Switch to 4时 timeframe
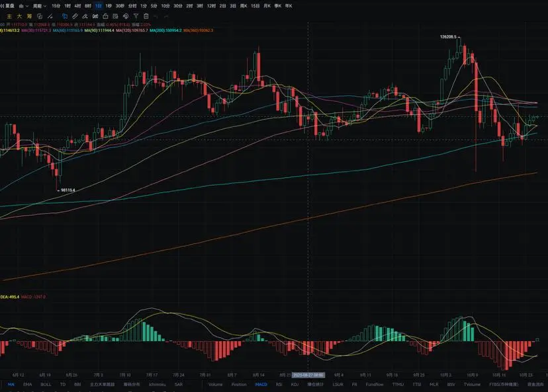 [x=77, y=6]
